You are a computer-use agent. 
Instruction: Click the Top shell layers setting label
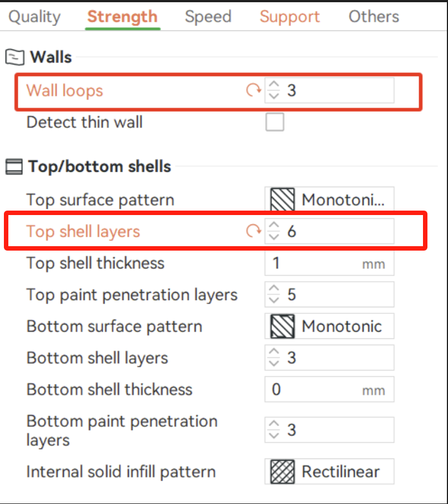[82, 231]
